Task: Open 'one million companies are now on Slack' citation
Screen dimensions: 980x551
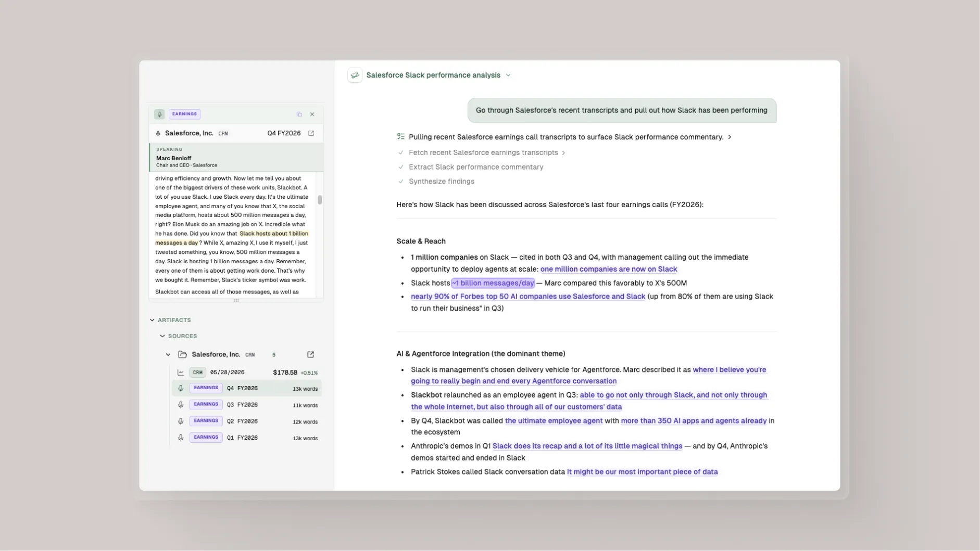Action: [x=609, y=269]
